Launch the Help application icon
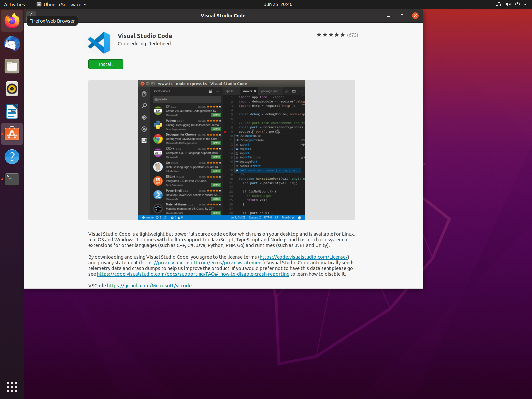 click(x=12, y=157)
